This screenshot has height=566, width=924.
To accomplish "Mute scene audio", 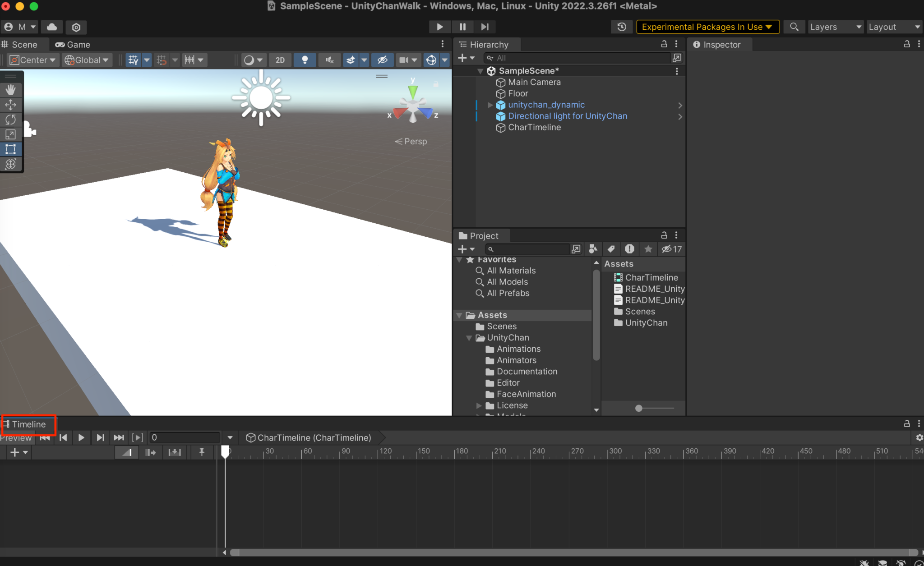I will tap(330, 60).
